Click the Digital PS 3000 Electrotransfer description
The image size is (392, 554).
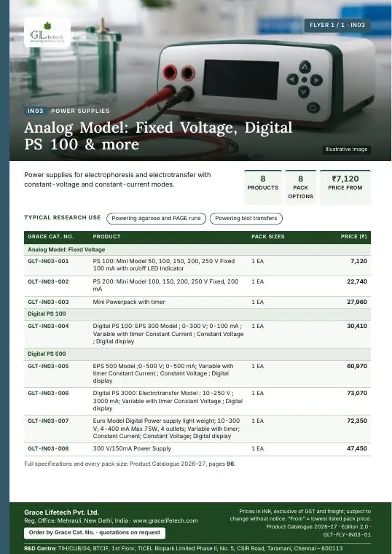click(x=168, y=401)
